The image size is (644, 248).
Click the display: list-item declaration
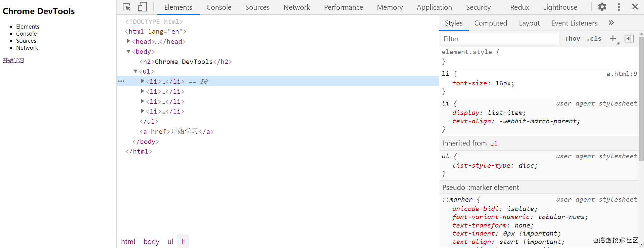pyautogui.click(x=489, y=113)
